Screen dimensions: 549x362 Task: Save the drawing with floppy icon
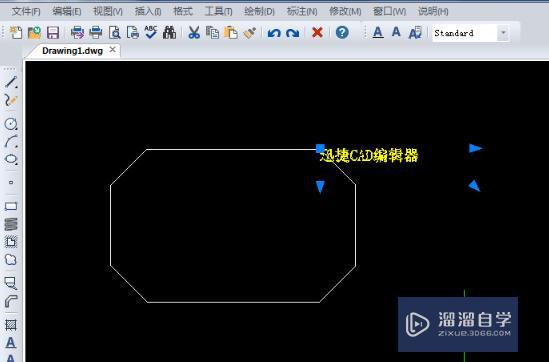coord(53,33)
